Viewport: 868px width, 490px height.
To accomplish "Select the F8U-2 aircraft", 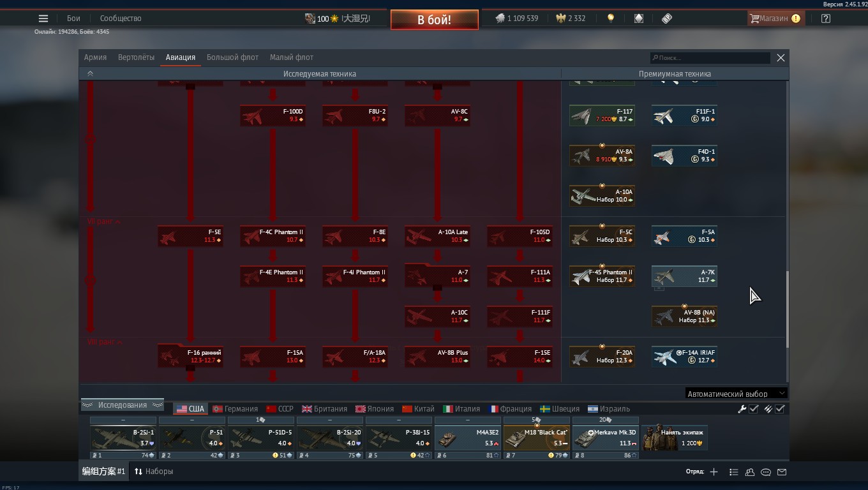I will tap(355, 115).
